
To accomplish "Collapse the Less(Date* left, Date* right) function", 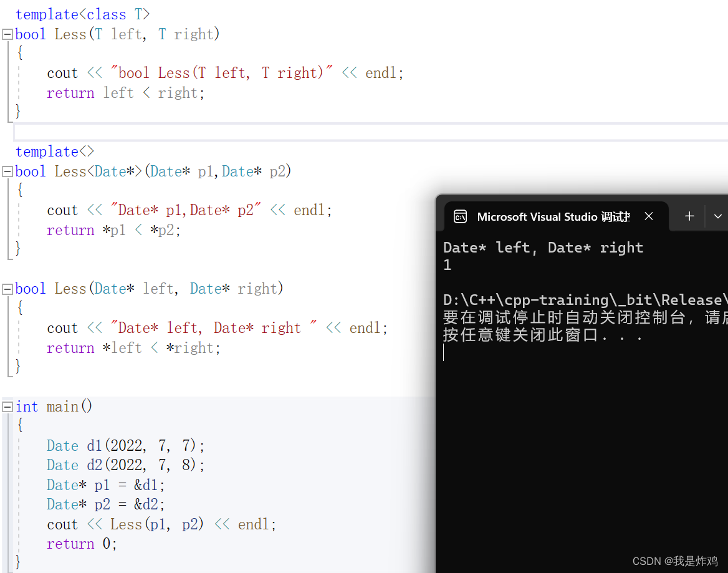I will 7,289.
